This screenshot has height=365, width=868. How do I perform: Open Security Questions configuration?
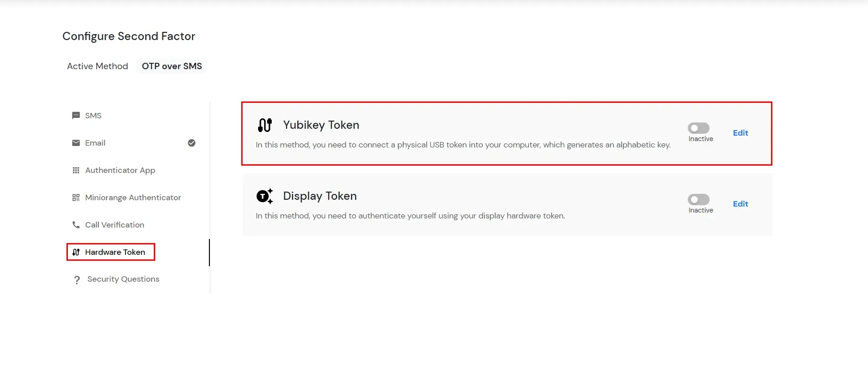[122, 279]
